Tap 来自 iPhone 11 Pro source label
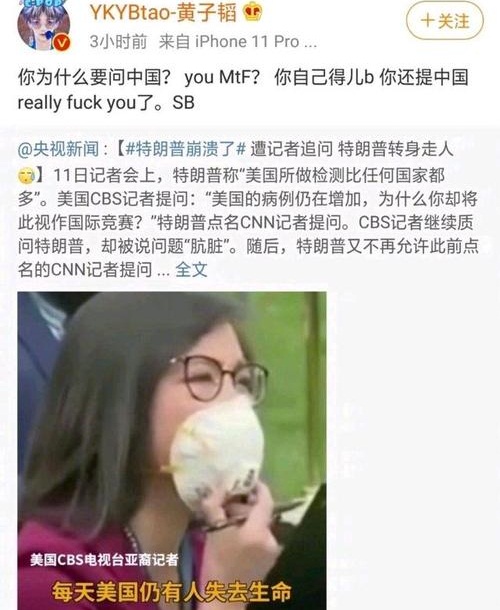This screenshot has width=500, height=610. point(238,42)
